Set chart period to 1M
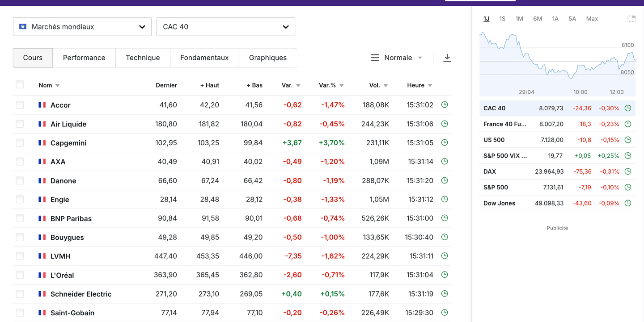Image resolution: width=644 pixels, height=322 pixels. coord(519,19)
